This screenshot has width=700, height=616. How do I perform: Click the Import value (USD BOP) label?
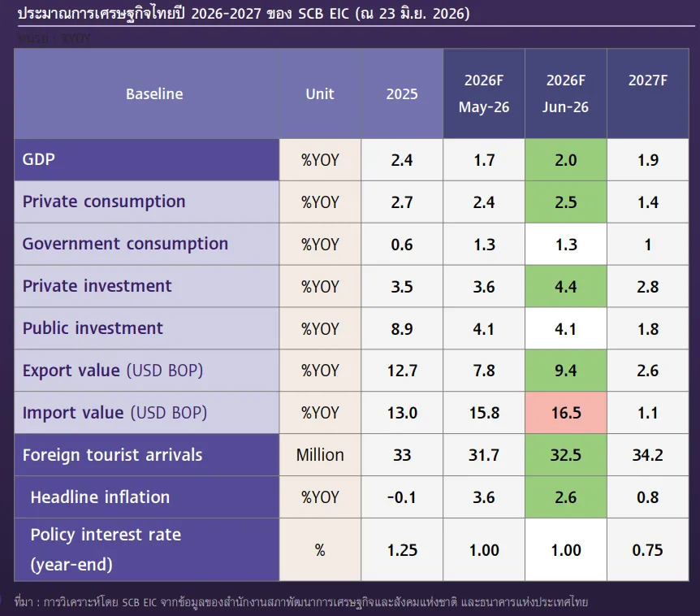point(115,413)
